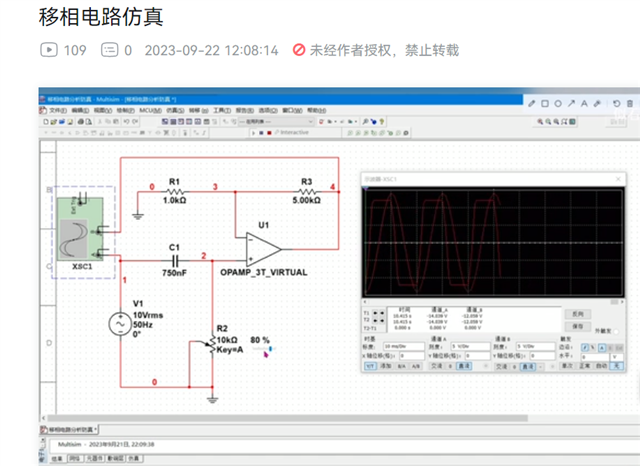The height and width of the screenshot is (466, 640).
Task: Run the simulation with the play button
Action: coord(253,133)
